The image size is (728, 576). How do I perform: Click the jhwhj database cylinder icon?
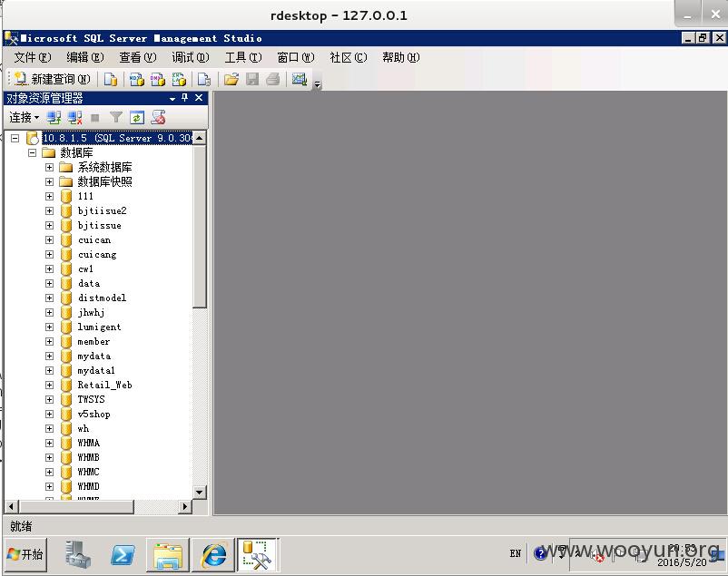pos(66,312)
